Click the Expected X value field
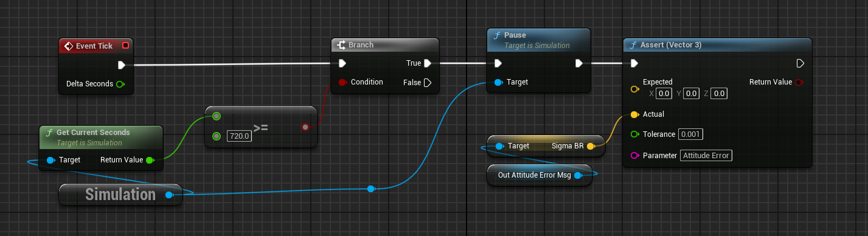Viewport: 868px width, 236px height. click(x=664, y=94)
